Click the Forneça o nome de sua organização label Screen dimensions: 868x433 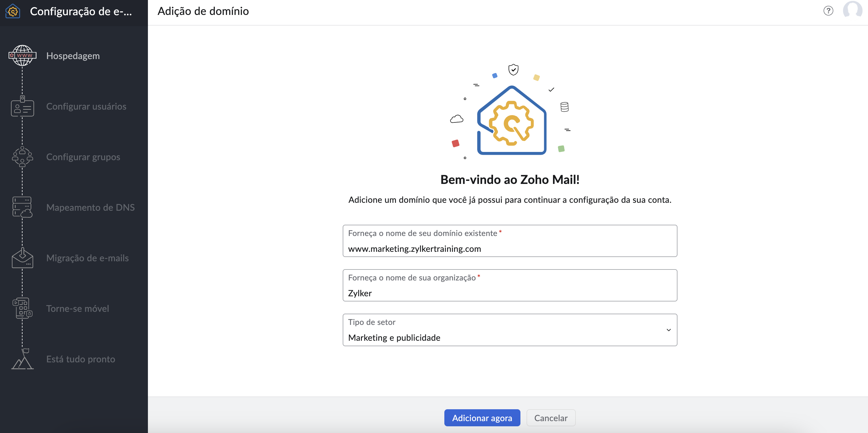coord(412,277)
